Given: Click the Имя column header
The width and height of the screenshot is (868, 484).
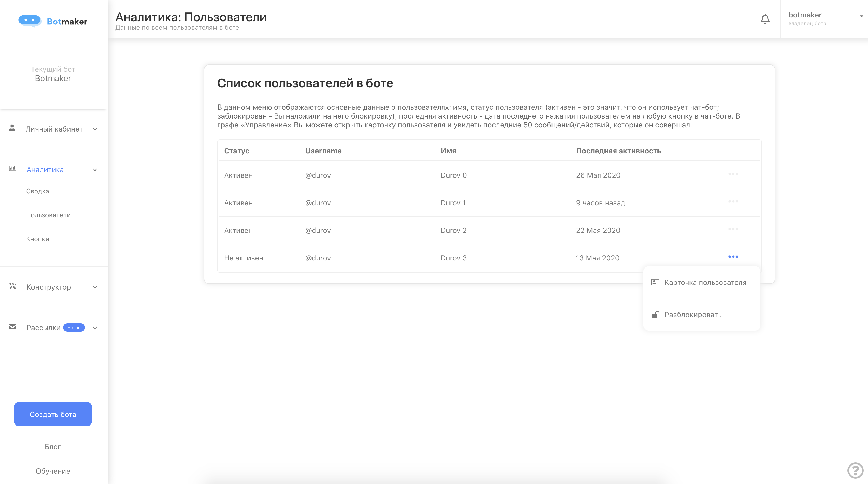Looking at the screenshot, I should tap(449, 151).
